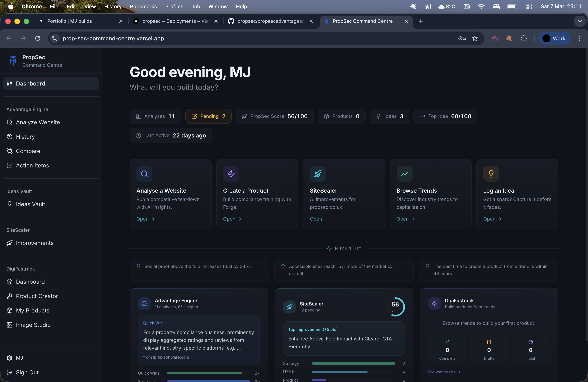Image resolution: width=588 pixels, height=382 pixels.
Task: Click Open link on Log an Idea card
Action: (x=492, y=219)
